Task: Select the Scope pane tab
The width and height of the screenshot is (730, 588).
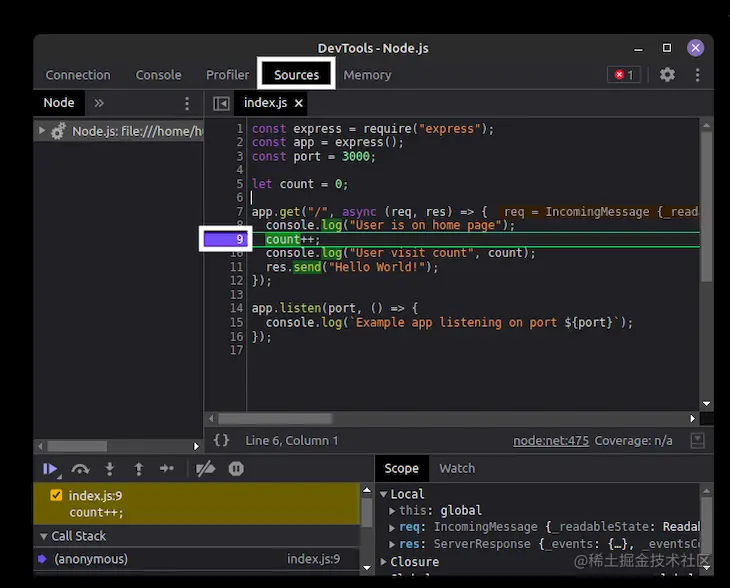Action: (401, 468)
